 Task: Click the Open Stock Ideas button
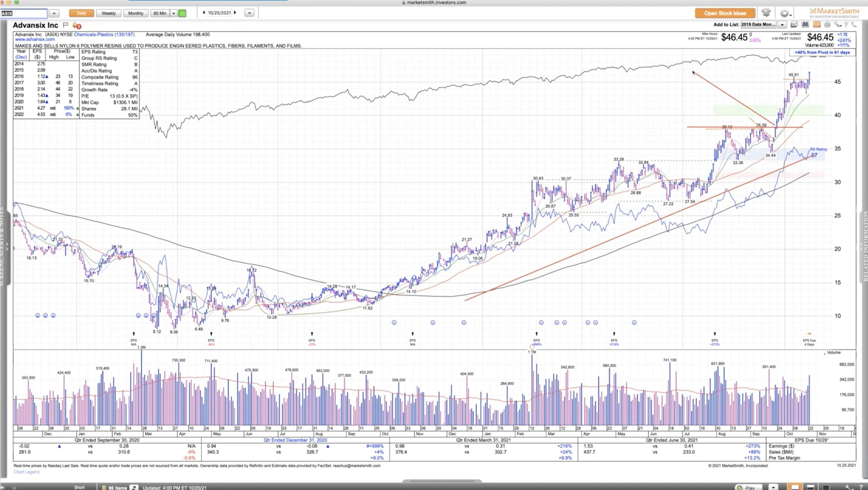click(725, 13)
